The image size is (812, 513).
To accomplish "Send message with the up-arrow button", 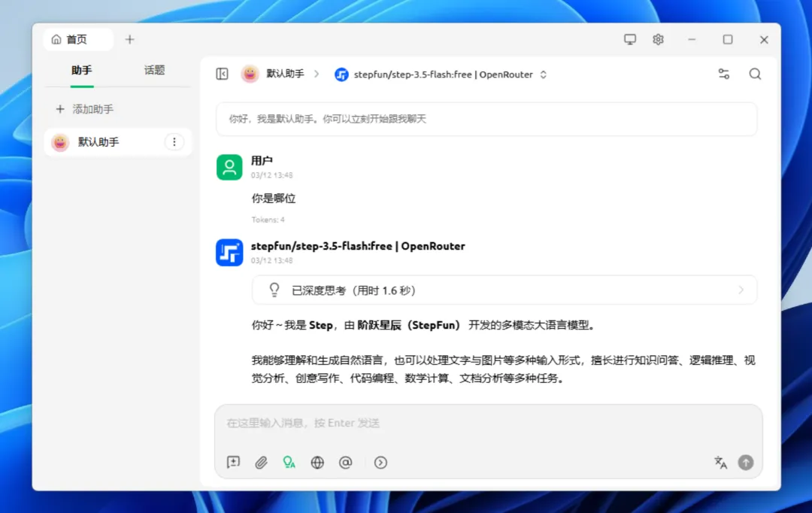I will (746, 462).
